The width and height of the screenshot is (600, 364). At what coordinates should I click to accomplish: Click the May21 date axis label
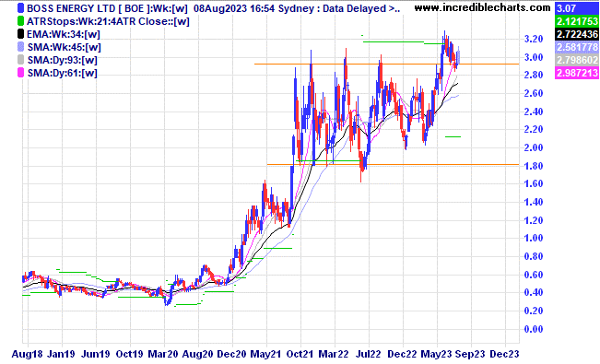click(265, 355)
